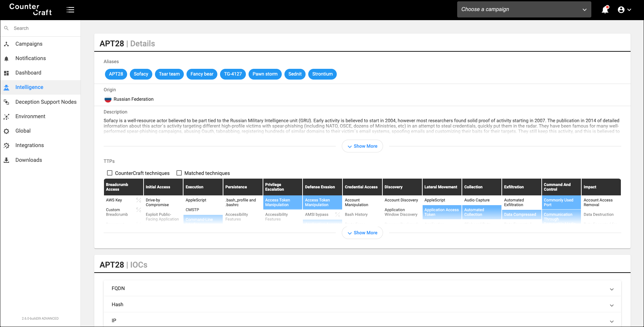Select the Intelligence menu item
Viewport: 644px width, 327px height.
(x=40, y=87)
